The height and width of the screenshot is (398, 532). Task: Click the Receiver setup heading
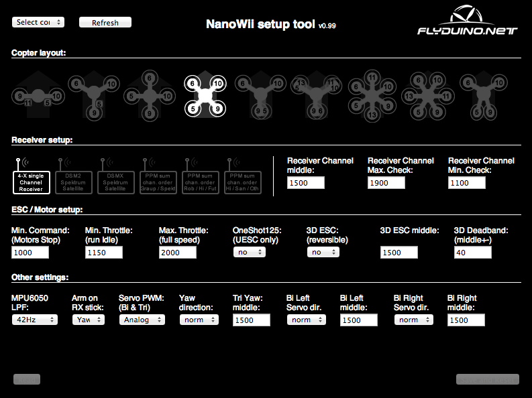tap(42, 140)
